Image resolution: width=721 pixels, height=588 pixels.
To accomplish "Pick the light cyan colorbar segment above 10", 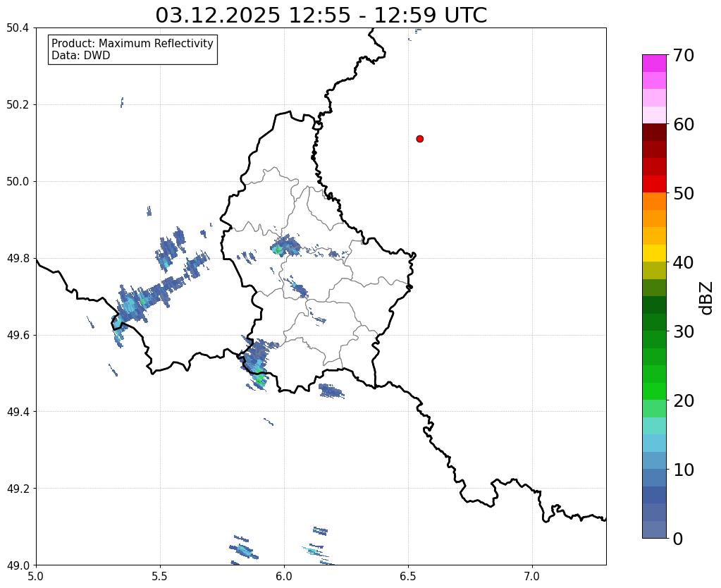I will (654, 443).
